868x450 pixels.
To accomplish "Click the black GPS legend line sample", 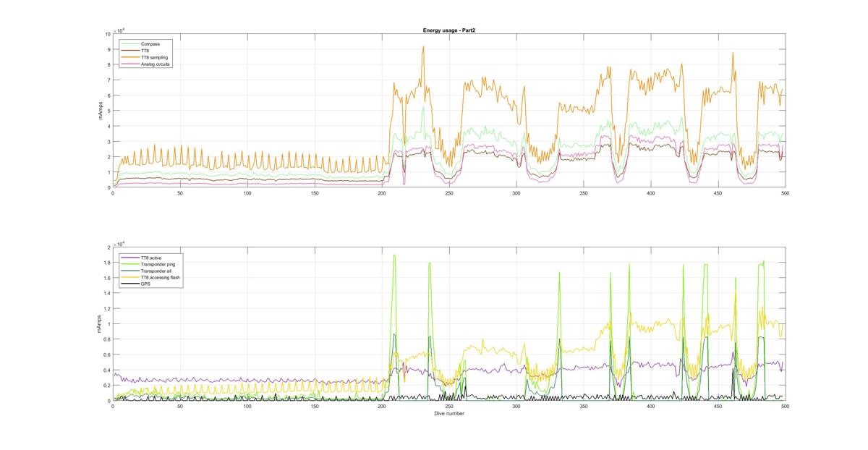I will (130, 284).
